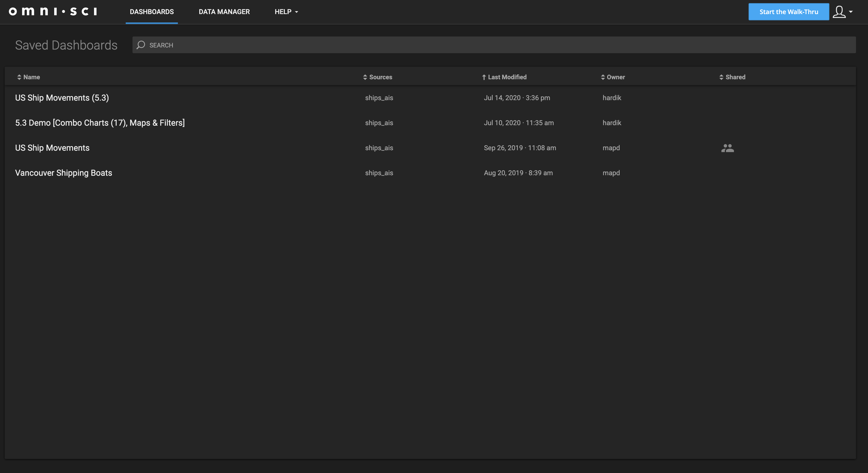The image size is (868, 473).
Task: Click the OmniSci logo
Action: [53, 12]
